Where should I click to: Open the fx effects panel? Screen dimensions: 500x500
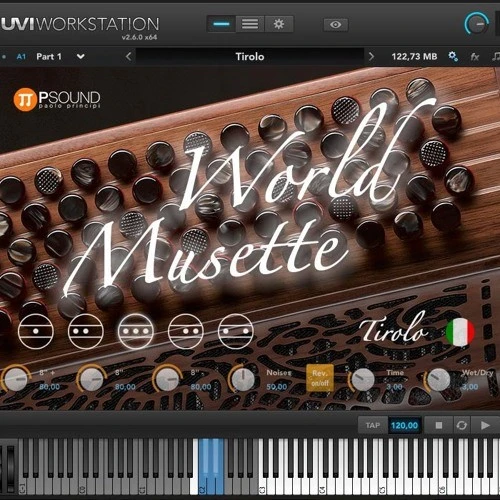pyautogui.click(x=475, y=57)
